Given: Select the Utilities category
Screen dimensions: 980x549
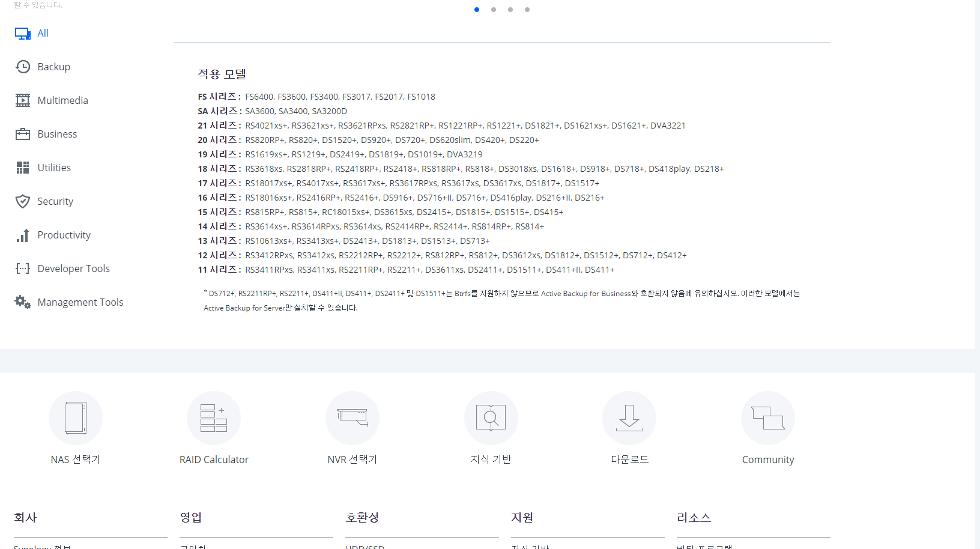Looking at the screenshot, I should coord(54,168).
